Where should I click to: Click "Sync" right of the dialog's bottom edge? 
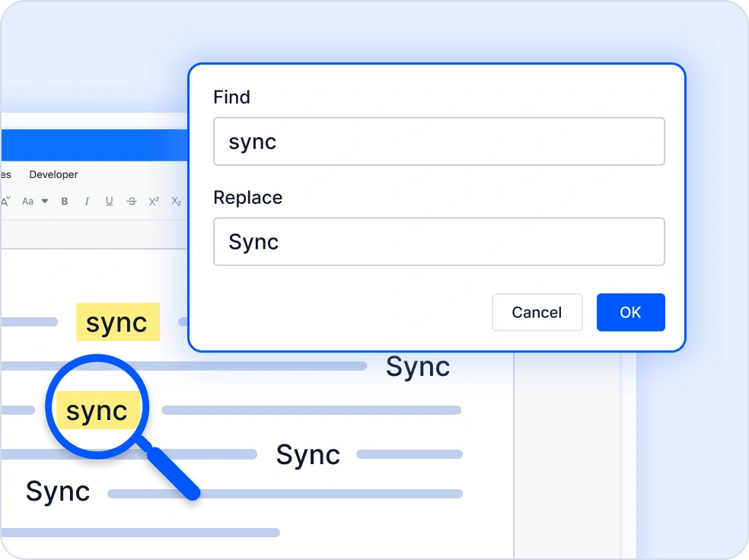click(x=418, y=367)
